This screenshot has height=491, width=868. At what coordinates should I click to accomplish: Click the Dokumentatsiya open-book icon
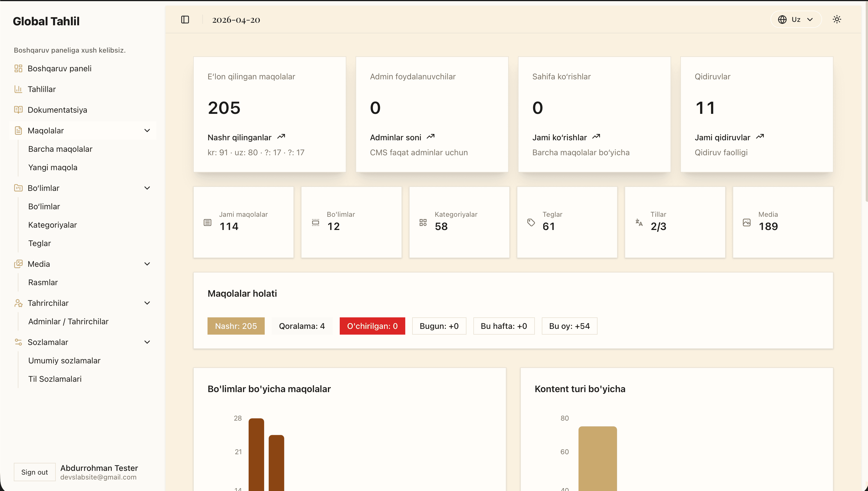click(x=19, y=110)
